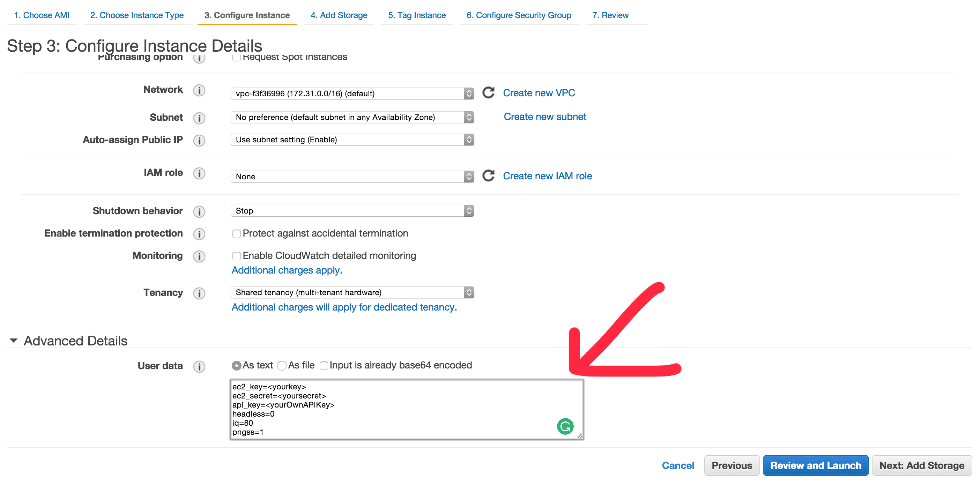Open dedicated tenancy additional charges link

click(344, 307)
